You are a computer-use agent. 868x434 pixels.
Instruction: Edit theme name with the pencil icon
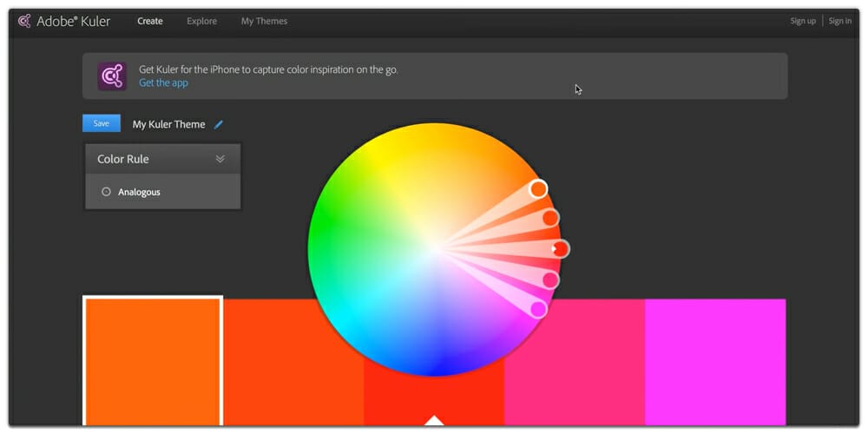coord(218,124)
